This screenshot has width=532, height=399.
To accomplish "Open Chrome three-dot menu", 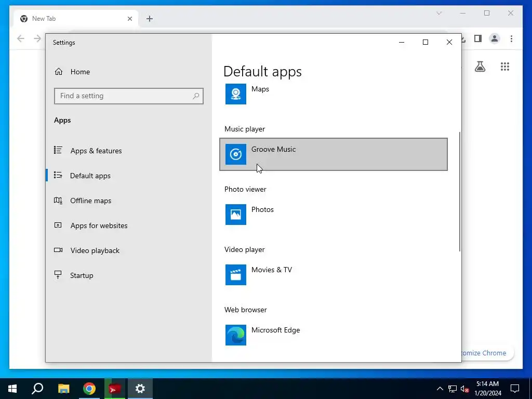I will (511, 38).
